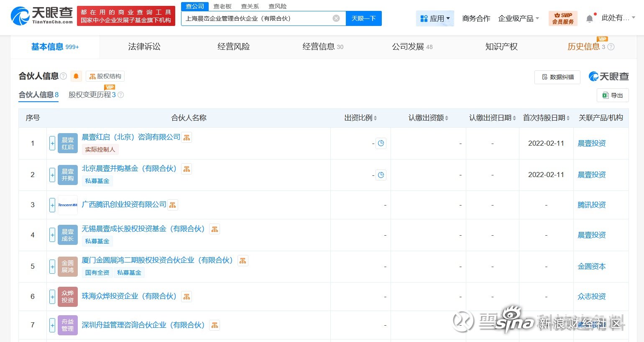This screenshot has width=644, height=342.
Task: Click the Tencent logo thumbnail
Action: 68,205
